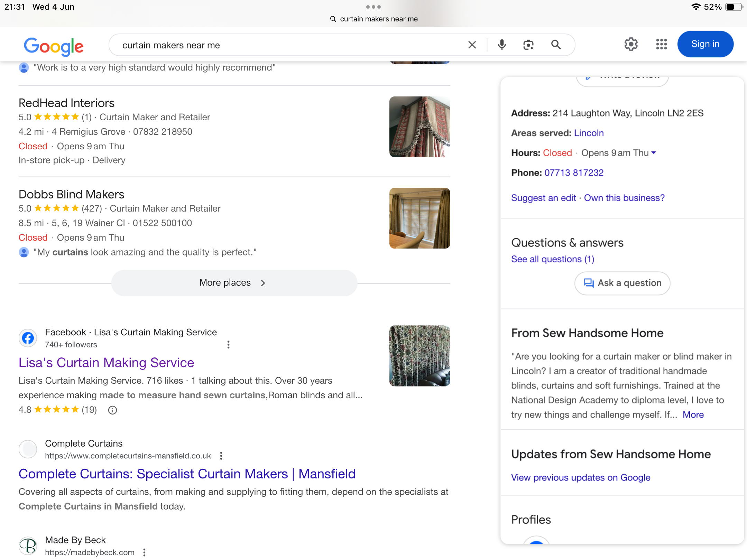The width and height of the screenshot is (747, 560).
Task: Click the Complete Curtains site favicon
Action: (28, 449)
